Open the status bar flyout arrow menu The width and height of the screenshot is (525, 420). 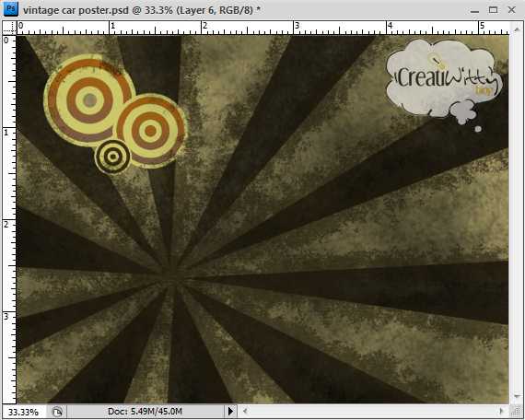coord(230,411)
